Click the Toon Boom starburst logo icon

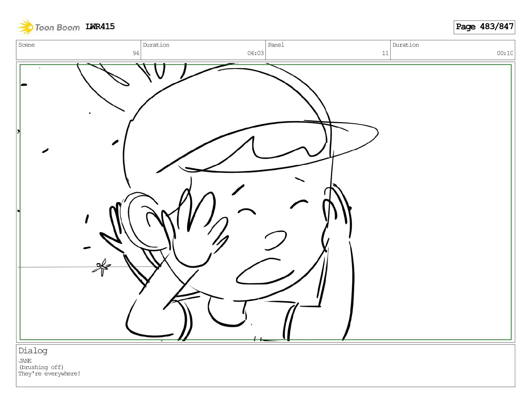[x=26, y=27]
